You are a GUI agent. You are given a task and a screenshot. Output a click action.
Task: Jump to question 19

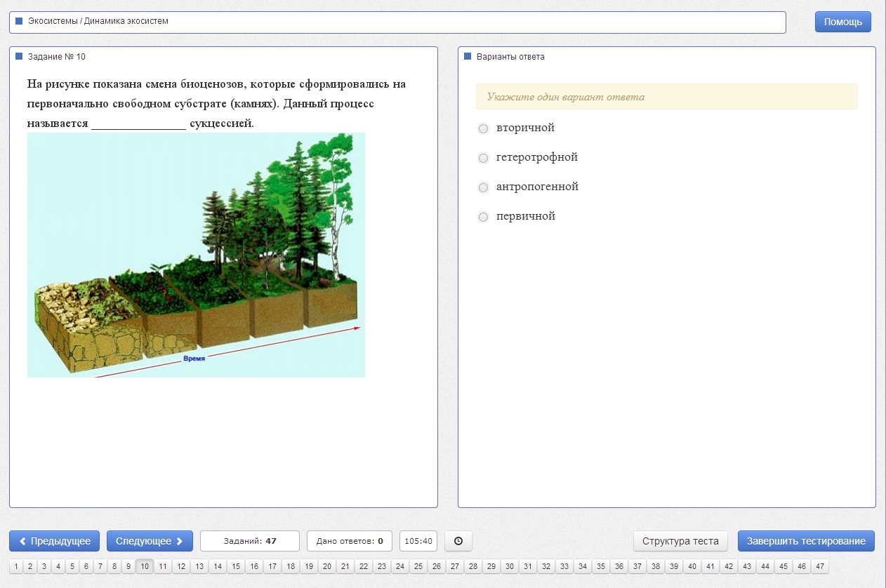coord(309,566)
